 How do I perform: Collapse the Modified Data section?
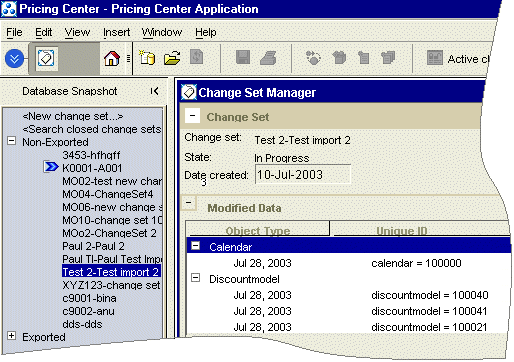click(x=189, y=203)
